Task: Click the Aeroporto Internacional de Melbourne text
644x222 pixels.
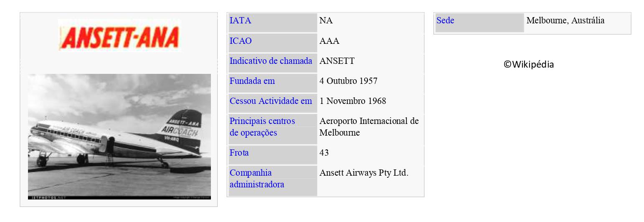Action: pyautogui.click(x=369, y=127)
